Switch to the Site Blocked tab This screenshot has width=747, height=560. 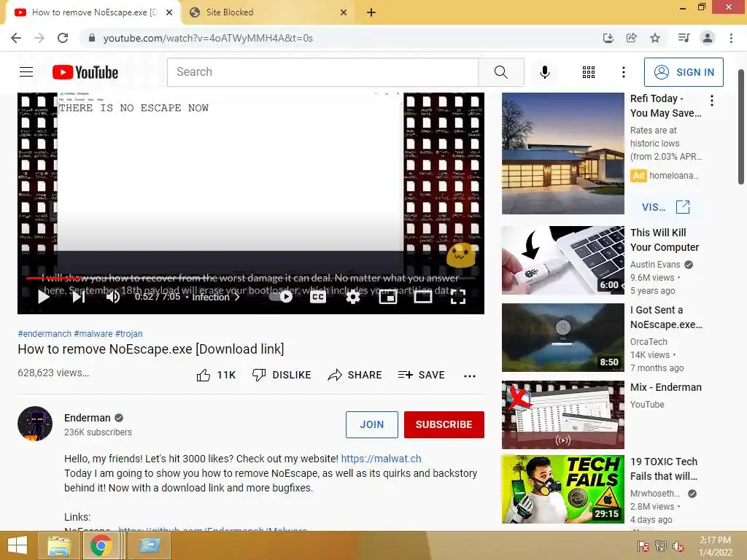[x=267, y=12]
